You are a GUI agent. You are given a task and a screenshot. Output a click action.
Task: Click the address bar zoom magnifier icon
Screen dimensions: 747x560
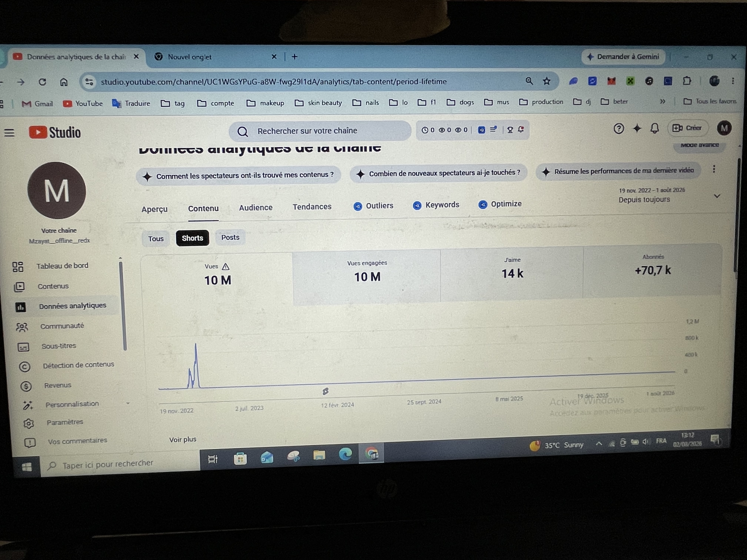pyautogui.click(x=529, y=81)
